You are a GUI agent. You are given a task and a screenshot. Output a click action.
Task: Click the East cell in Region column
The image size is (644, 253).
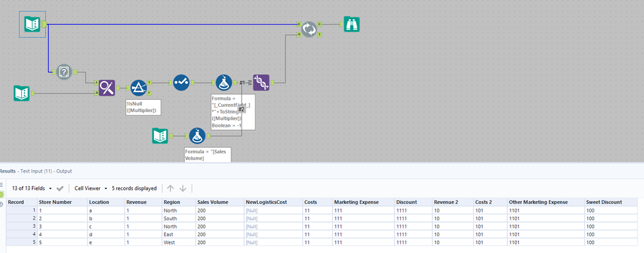tap(179, 234)
